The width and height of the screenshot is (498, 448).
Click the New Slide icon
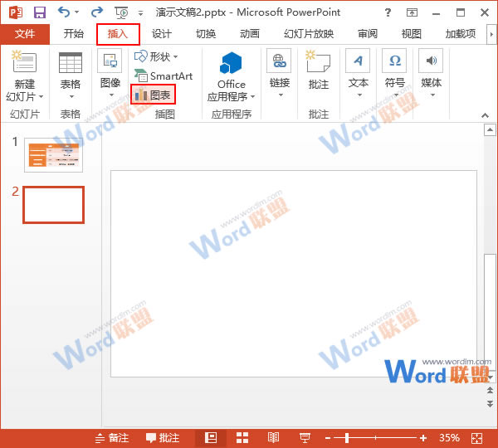pos(24,61)
